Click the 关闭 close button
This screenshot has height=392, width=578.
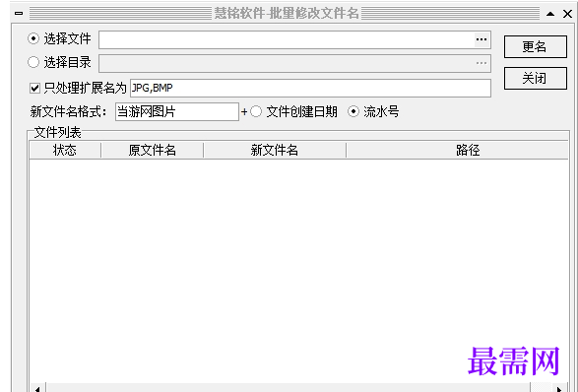coord(535,78)
